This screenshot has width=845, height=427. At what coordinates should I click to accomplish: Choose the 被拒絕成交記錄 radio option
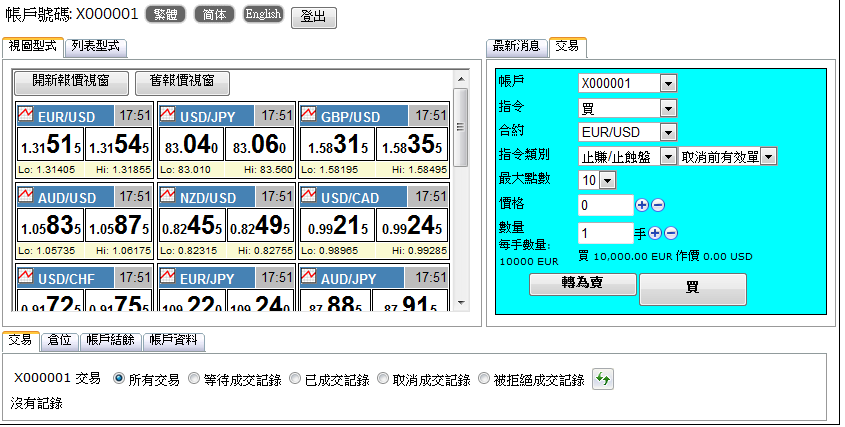point(485,379)
